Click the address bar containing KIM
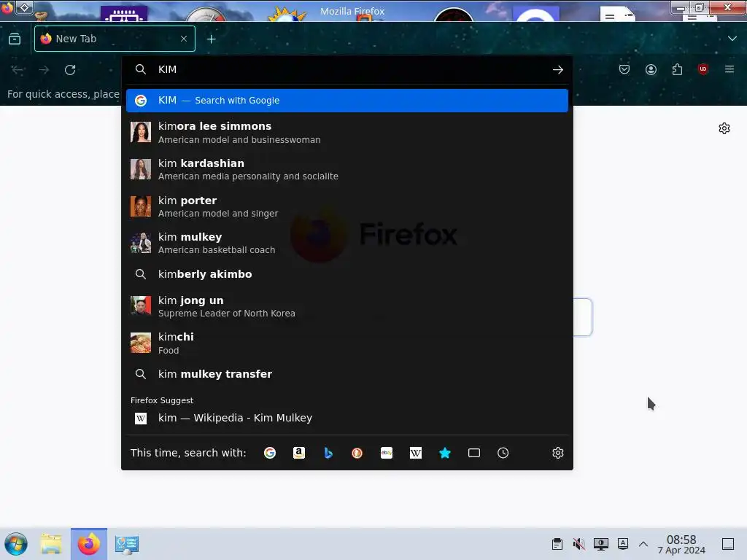Screen dimensions: 747x560 [348, 69]
